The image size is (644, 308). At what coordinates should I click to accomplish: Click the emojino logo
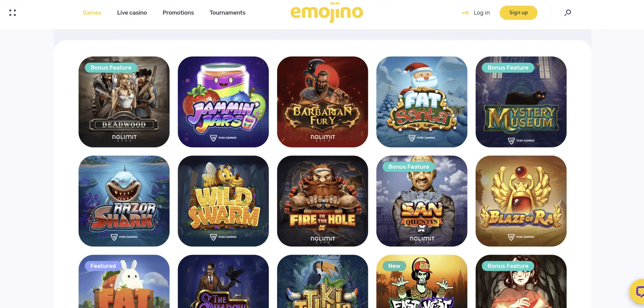tap(327, 13)
